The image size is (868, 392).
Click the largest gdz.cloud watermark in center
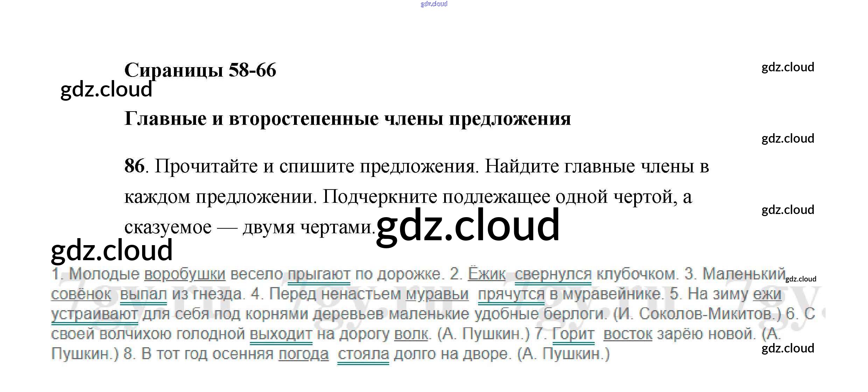(468, 226)
